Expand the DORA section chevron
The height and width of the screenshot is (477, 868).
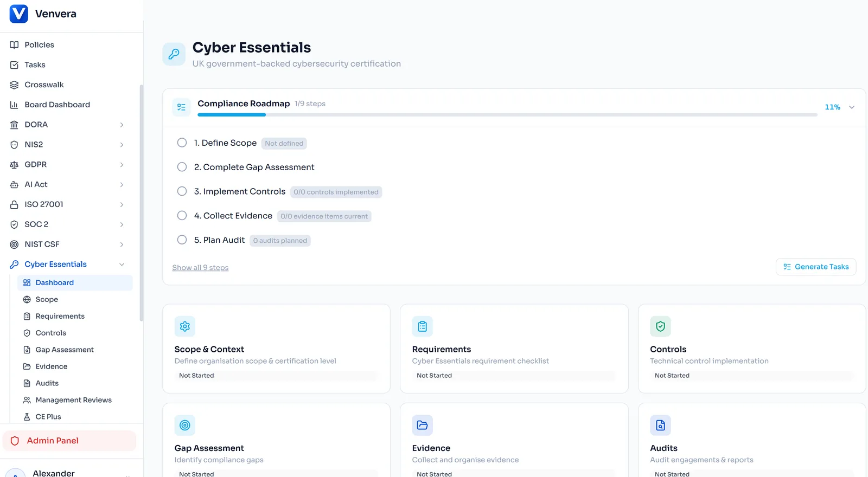tap(122, 125)
